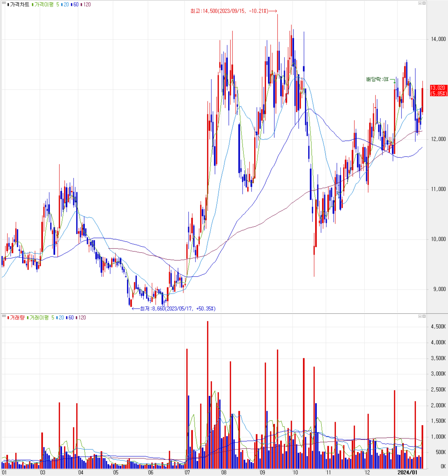Select the volume 20-day average label
Viewport: 448px width, 476px height.
click(x=61, y=317)
